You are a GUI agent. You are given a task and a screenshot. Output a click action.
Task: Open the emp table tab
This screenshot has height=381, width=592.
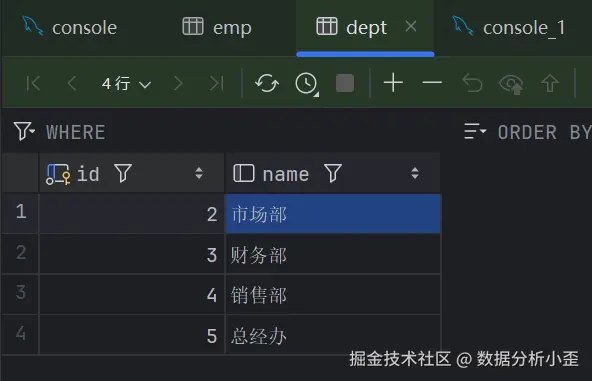[x=217, y=28]
